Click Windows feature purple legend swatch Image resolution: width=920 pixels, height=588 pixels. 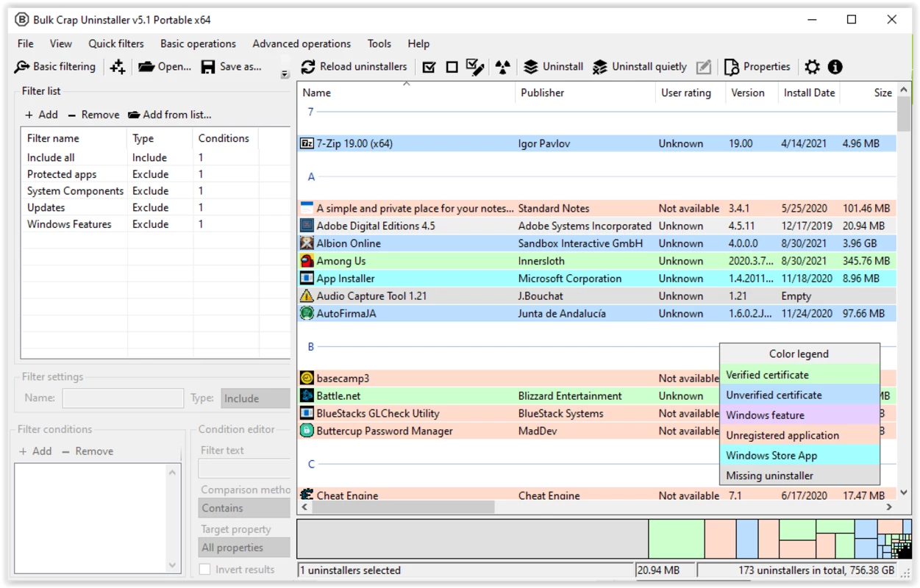pos(799,415)
